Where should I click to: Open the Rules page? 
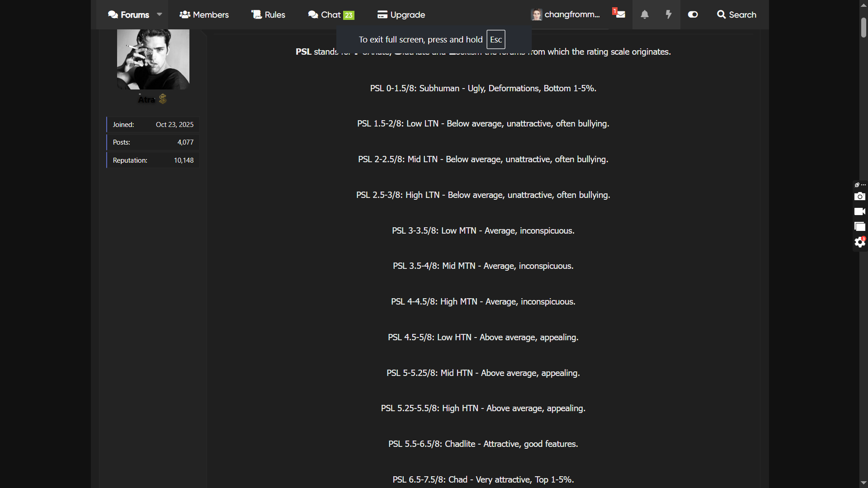[268, 14]
